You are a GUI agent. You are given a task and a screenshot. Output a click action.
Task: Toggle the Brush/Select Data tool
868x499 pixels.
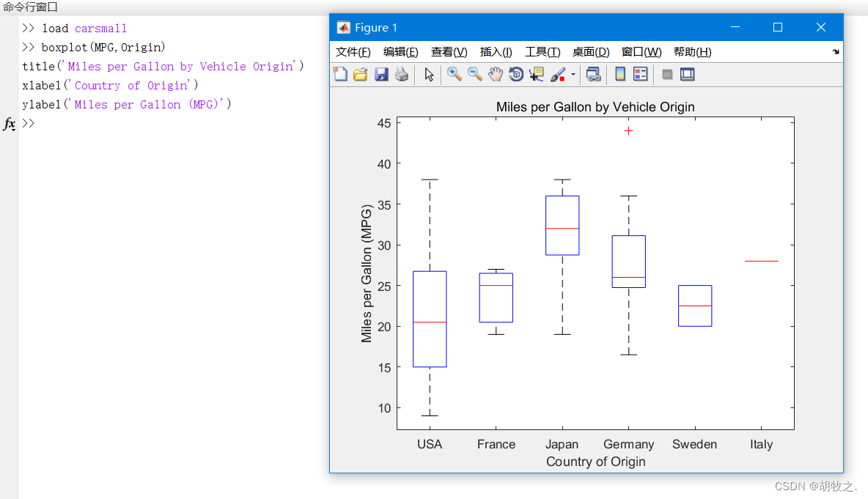(556, 74)
